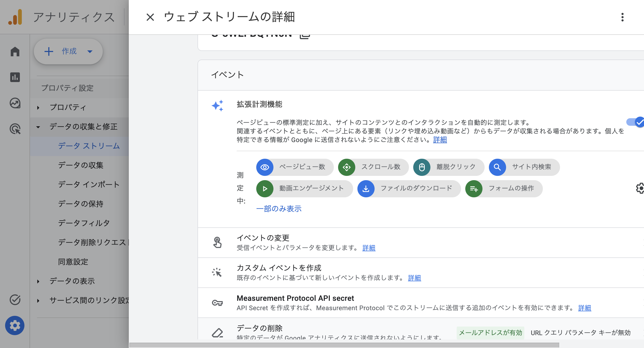Click the API secret key icon
644x348 pixels.
[217, 303]
